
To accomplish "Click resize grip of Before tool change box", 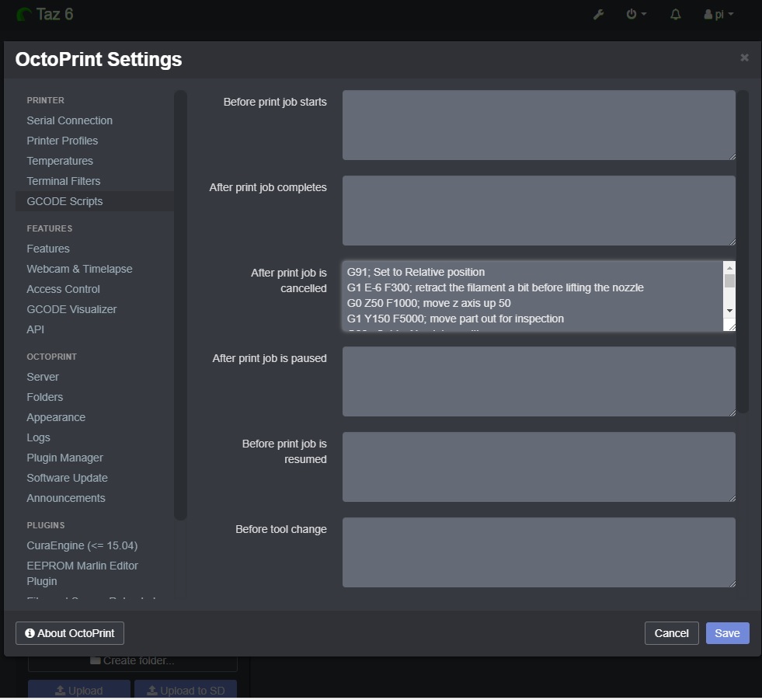I will (x=732, y=583).
